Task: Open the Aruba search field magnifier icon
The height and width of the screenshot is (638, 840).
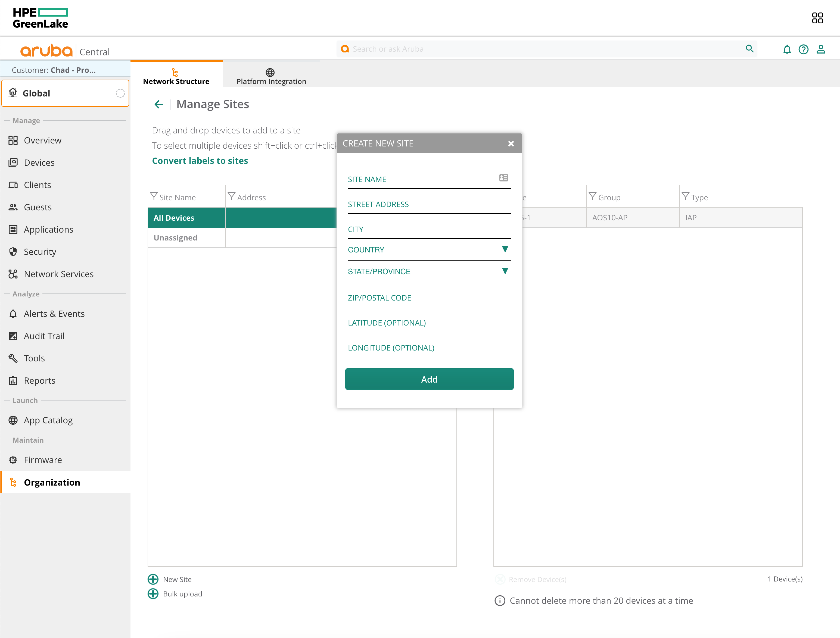Action: (x=749, y=49)
